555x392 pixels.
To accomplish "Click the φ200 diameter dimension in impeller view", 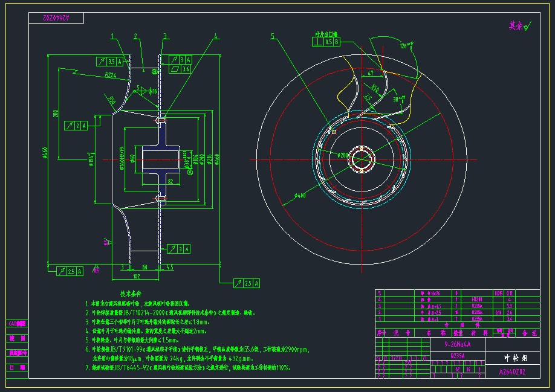I will point(343,156).
